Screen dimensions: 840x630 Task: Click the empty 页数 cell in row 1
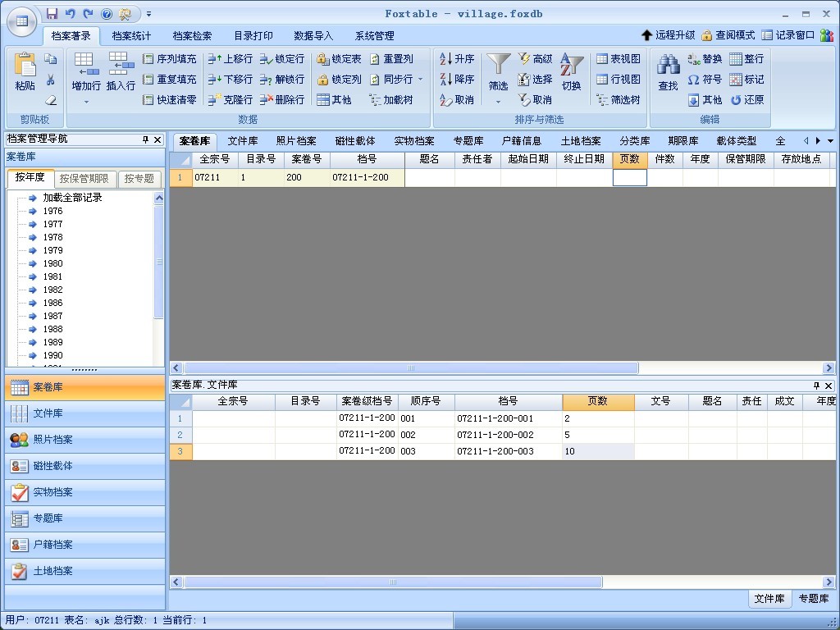click(629, 177)
